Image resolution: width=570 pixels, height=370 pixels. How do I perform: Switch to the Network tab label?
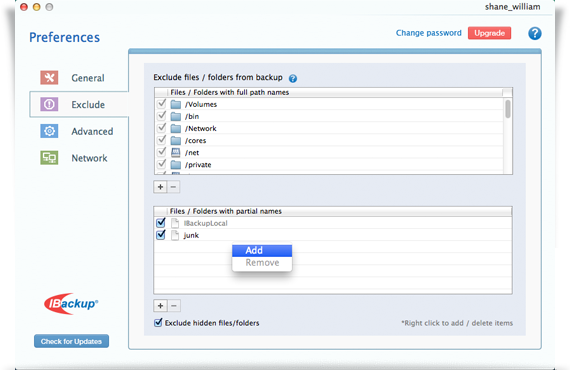(x=89, y=158)
